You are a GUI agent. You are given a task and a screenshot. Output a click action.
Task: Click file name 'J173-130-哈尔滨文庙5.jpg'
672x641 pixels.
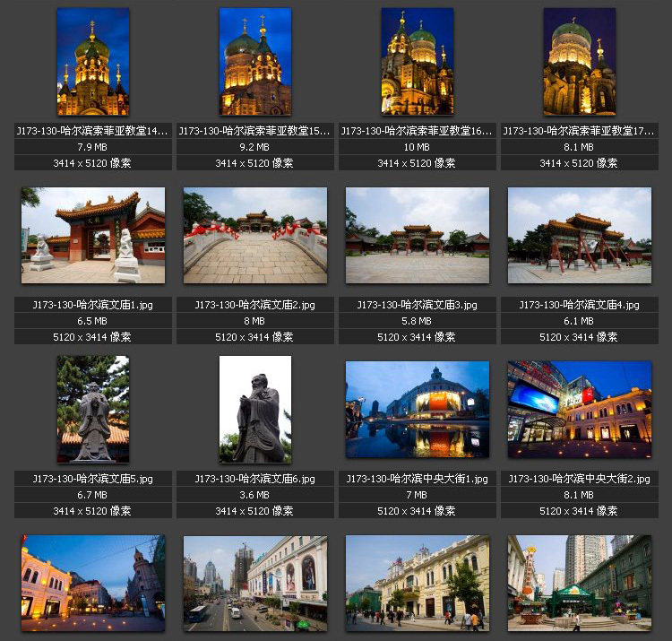point(92,479)
